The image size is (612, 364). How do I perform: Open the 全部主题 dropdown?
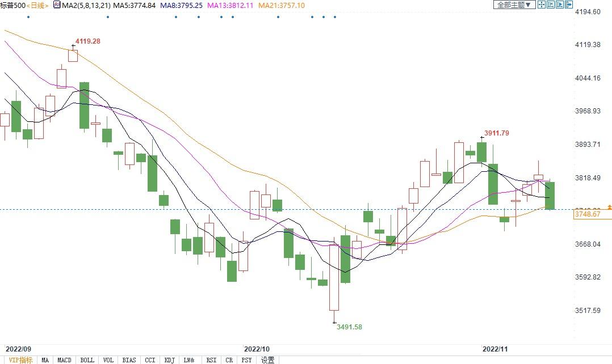(x=514, y=5)
